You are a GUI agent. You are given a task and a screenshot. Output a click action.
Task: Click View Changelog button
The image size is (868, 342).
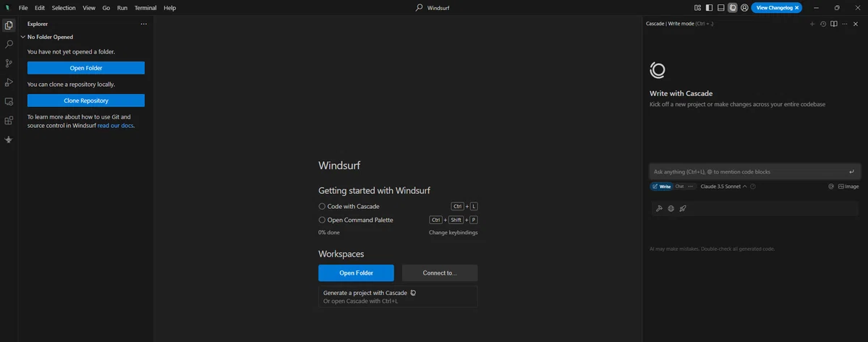773,7
